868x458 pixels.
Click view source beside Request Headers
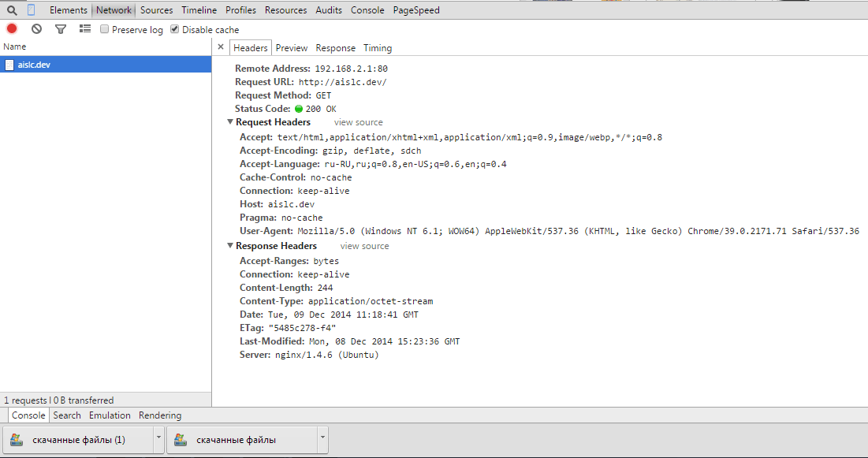[358, 122]
